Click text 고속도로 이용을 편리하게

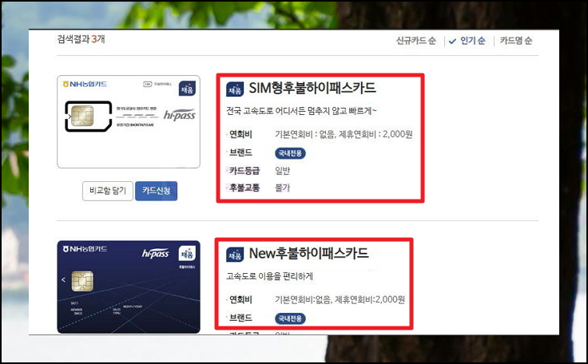pos(269,276)
